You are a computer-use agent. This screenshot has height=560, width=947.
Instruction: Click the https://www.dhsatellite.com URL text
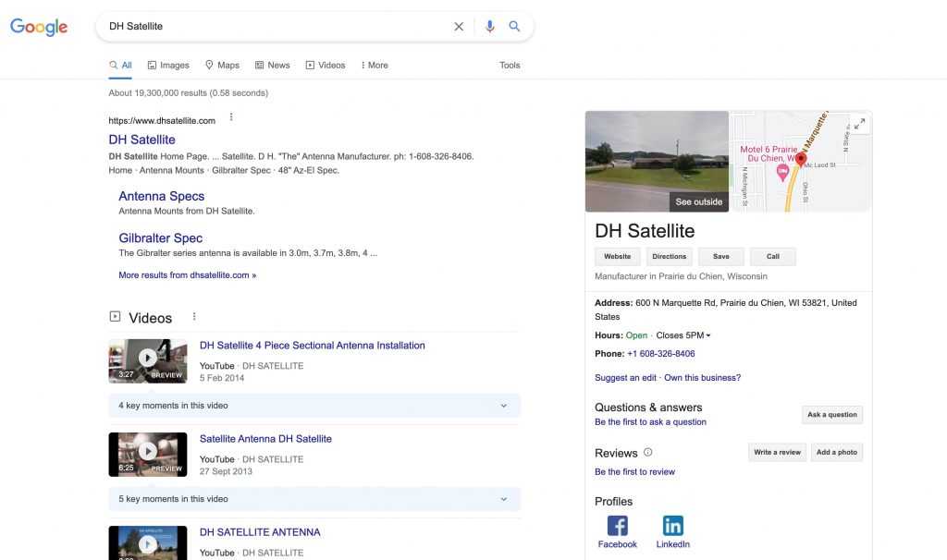(x=162, y=121)
